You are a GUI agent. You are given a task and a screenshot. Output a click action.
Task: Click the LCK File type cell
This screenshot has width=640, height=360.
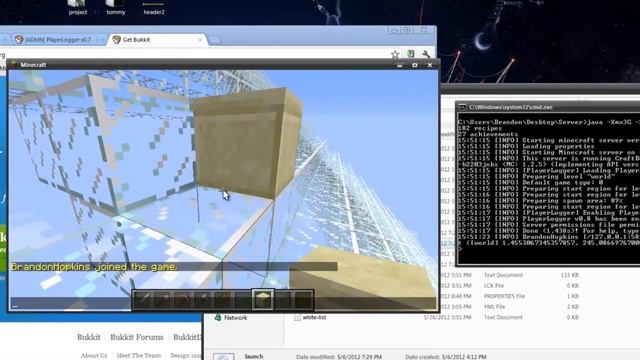tap(493, 286)
